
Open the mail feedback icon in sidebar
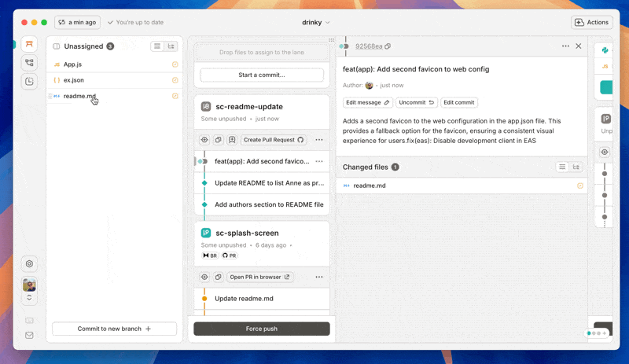pos(29,335)
